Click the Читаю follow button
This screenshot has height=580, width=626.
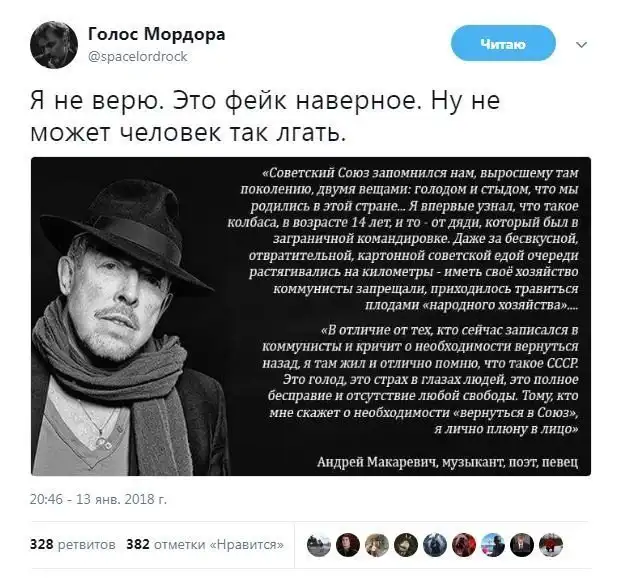(x=503, y=43)
